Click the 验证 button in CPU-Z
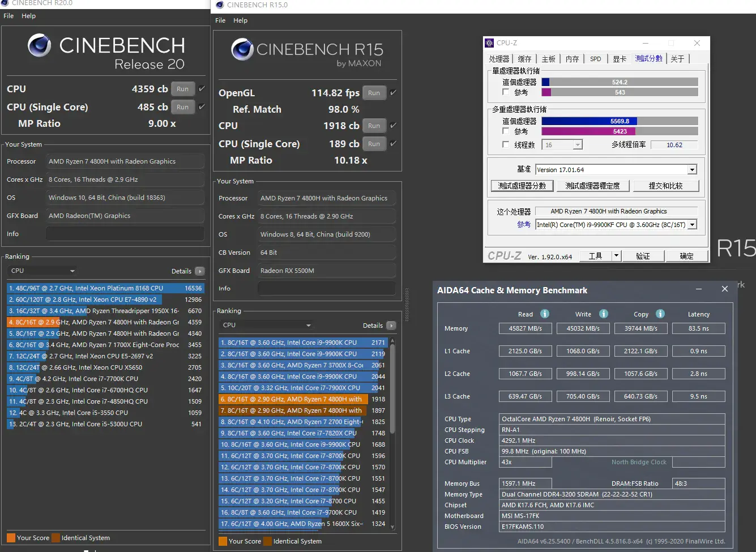The height and width of the screenshot is (552, 756). (x=643, y=256)
